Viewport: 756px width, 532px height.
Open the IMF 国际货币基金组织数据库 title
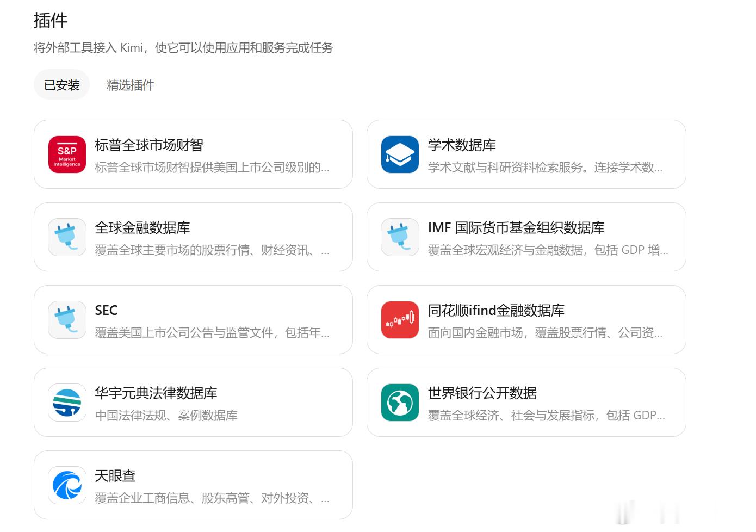[x=516, y=228]
